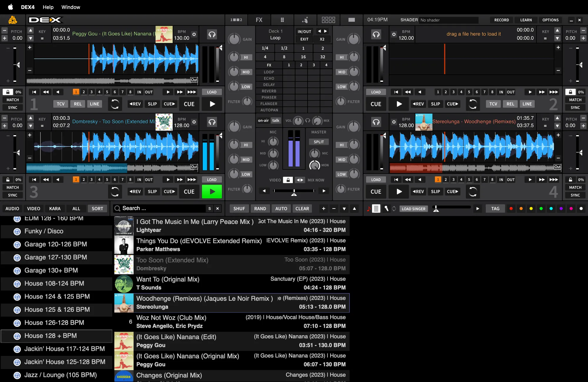Click the down arrow in playlist controls

(x=344, y=208)
